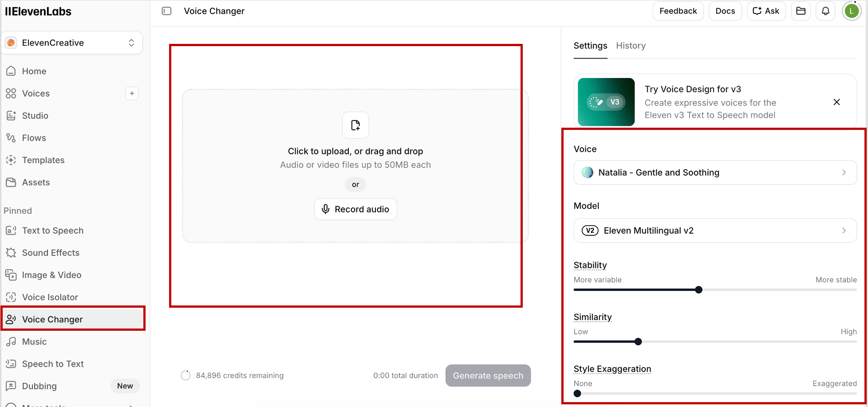Open Voice Isolator tool

pos(50,297)
